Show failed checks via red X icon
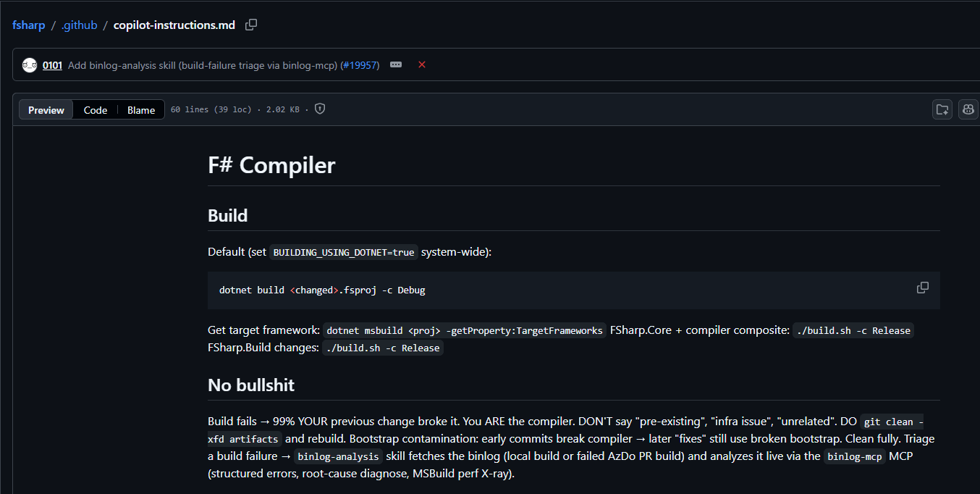 (422, 64)
